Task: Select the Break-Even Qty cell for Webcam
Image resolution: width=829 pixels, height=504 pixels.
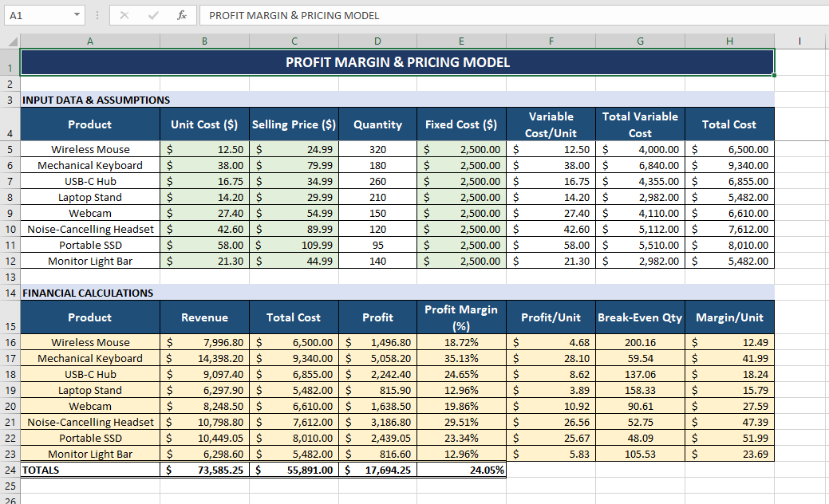Action: (x=639, y=406)
